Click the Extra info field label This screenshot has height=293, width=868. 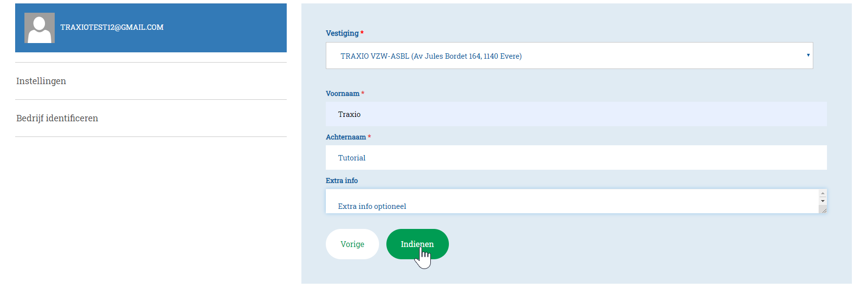341,180
